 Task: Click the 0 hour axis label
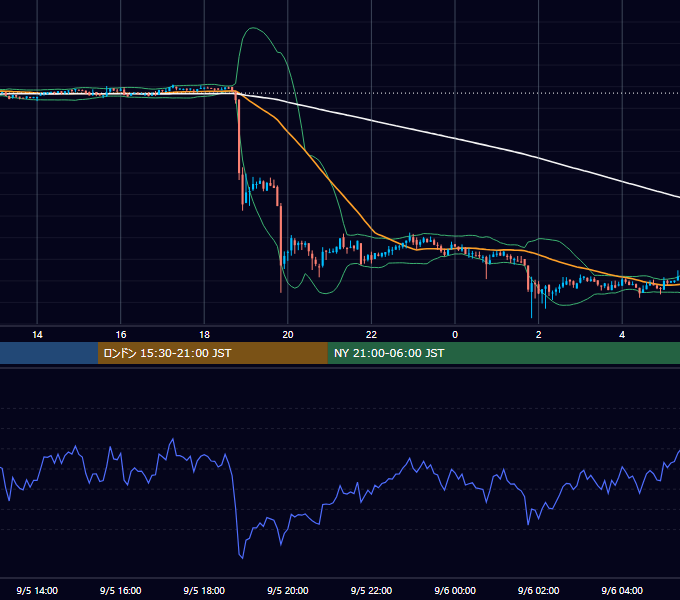click(x=455, y=335)
